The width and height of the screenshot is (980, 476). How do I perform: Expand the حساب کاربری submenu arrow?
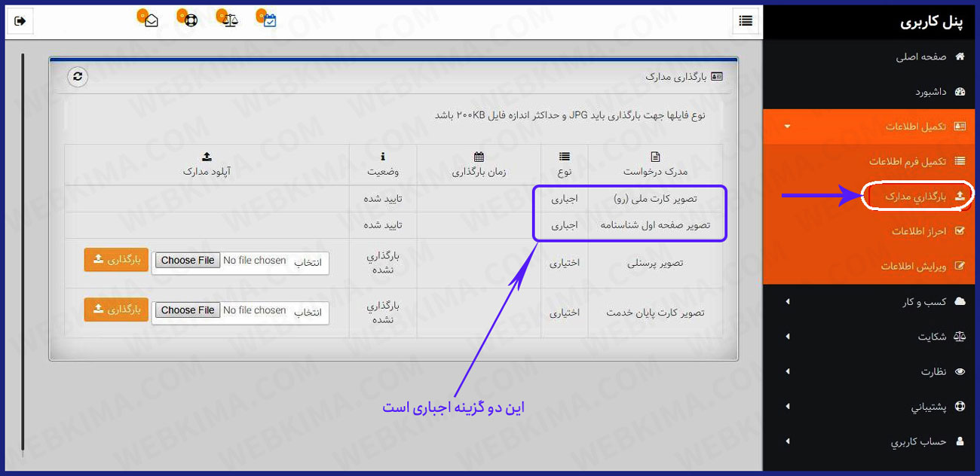pos(788,441)
